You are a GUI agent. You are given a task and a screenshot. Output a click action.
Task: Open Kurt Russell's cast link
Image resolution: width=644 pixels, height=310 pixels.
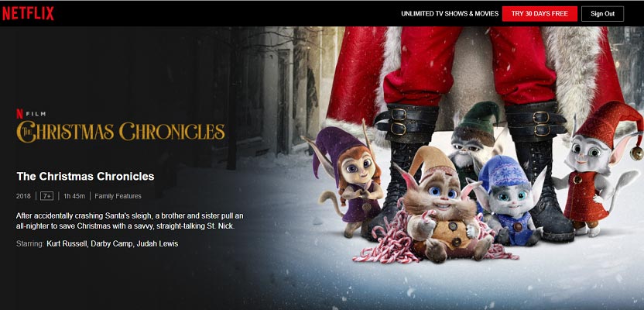[67, 244]
